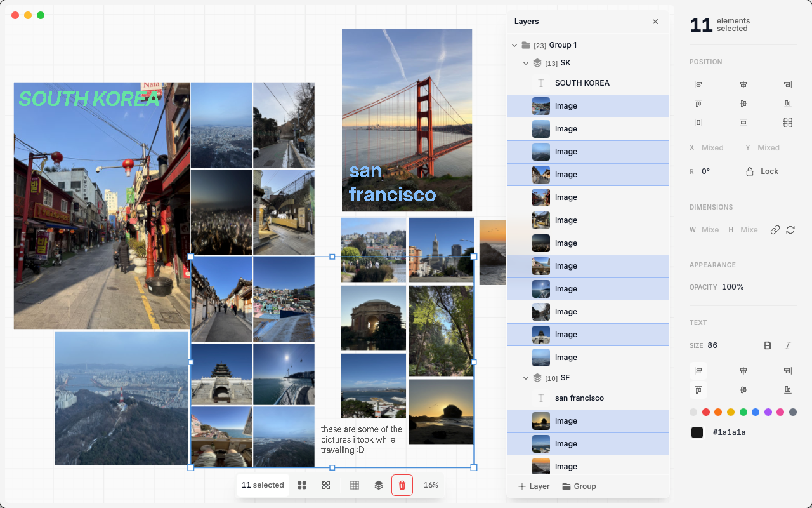Add a new layer with + Layer button
Screen dimensions: 812x508
532,486
